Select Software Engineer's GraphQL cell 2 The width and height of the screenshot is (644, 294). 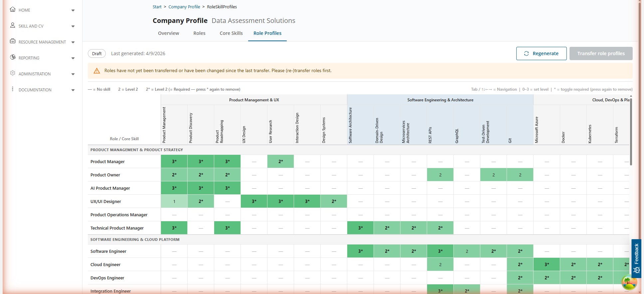[467, 251]
